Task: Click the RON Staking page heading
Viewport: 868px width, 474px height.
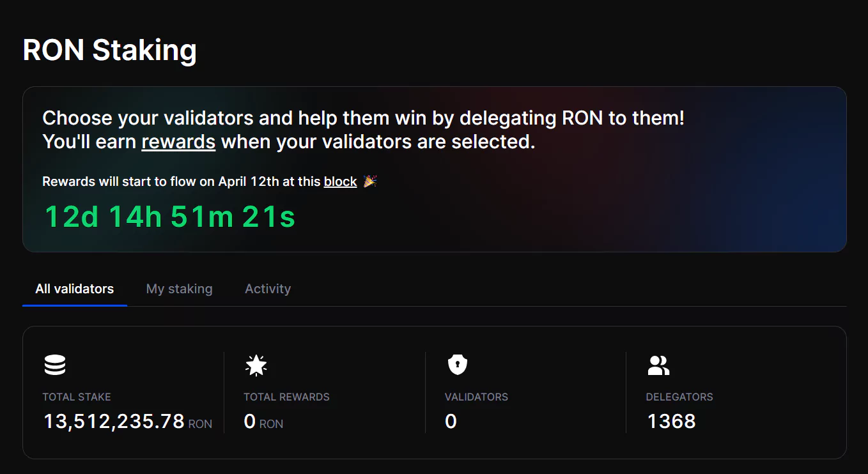Action: click(110, 50)
